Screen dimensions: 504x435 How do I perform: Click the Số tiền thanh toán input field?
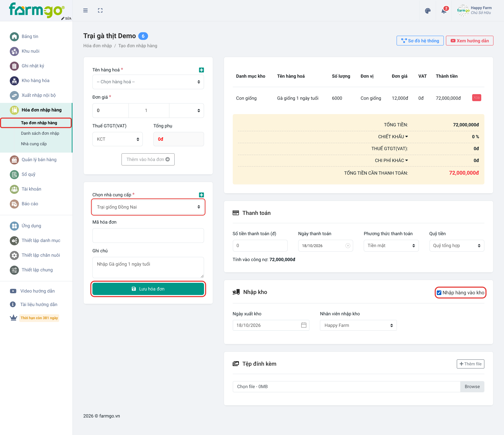260,245
